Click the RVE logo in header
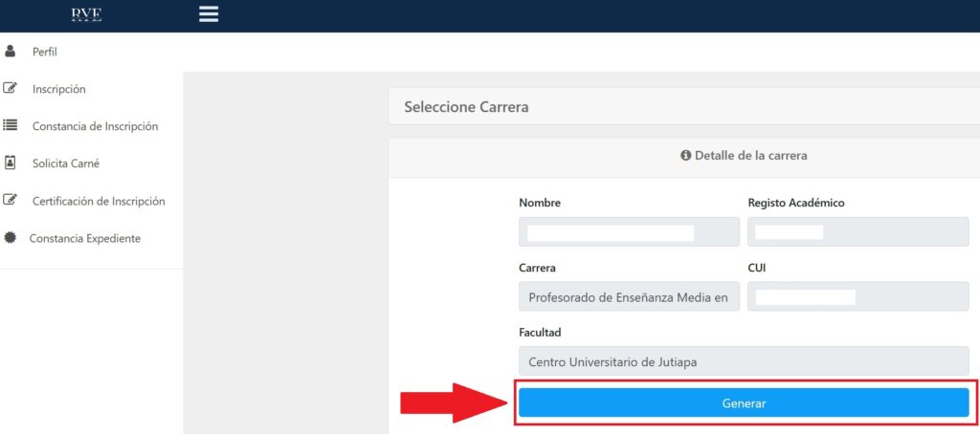This screenshot has width=980, height=434. [86, 14]
